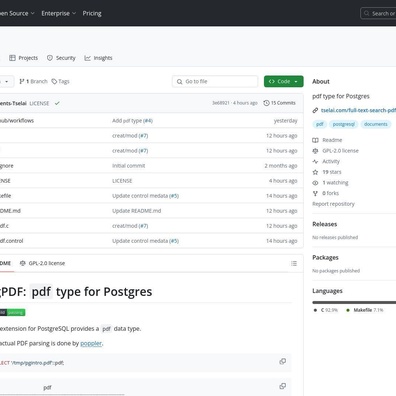View the 1 Branch link
396x396 pixels.
click(33, 81)
